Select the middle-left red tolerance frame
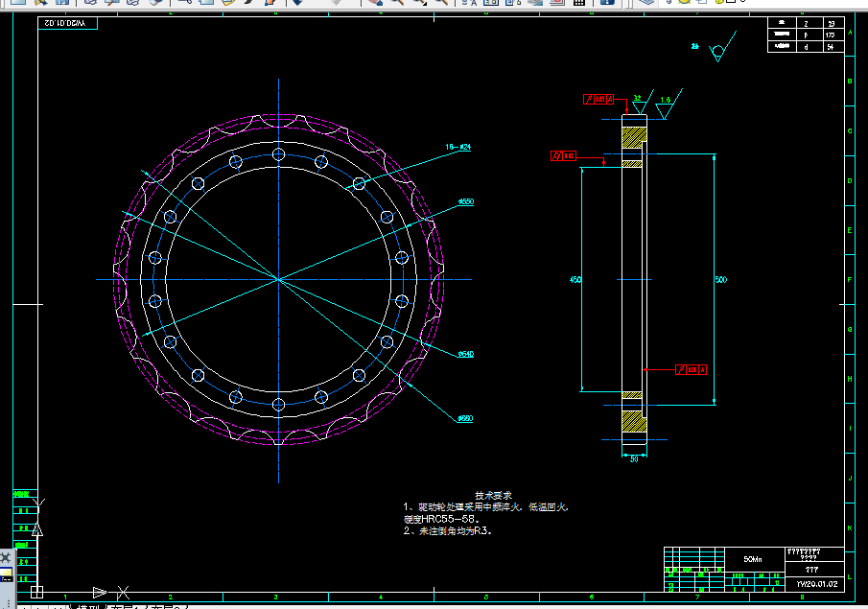This screenshot has height=609, width=868. click(x=563, y=156)
